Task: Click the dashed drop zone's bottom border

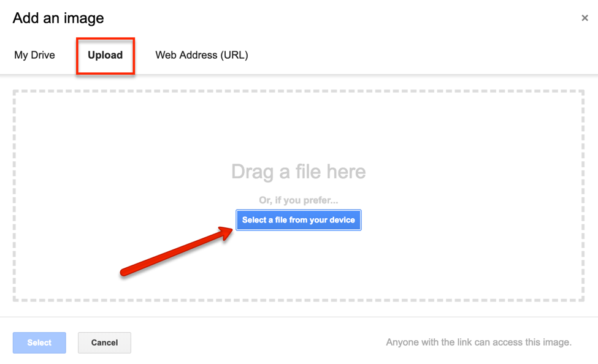Action: point(298,300)
